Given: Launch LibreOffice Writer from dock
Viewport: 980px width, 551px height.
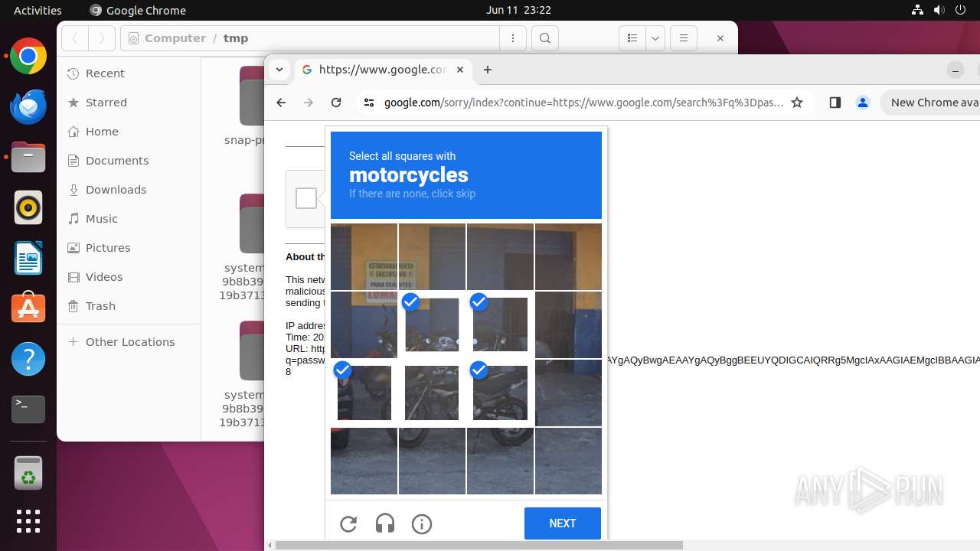Looking at the screenshot, I should (x=28, y=259).
